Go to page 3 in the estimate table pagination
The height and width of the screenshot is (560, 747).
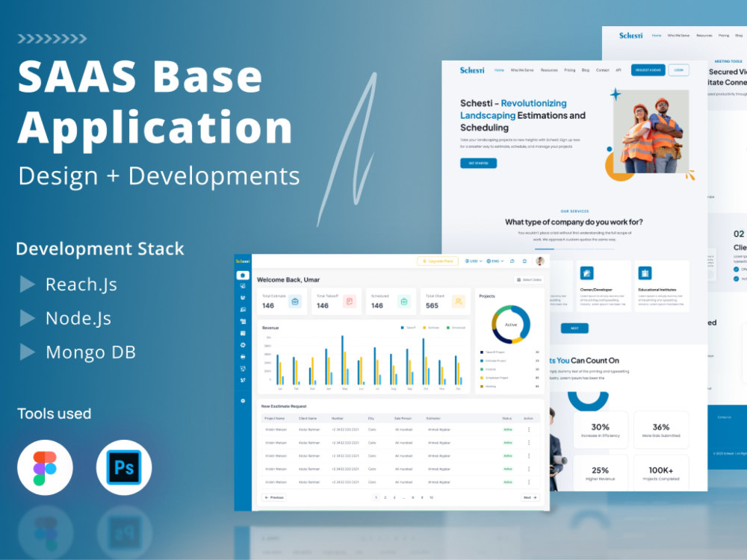point(394,497)
